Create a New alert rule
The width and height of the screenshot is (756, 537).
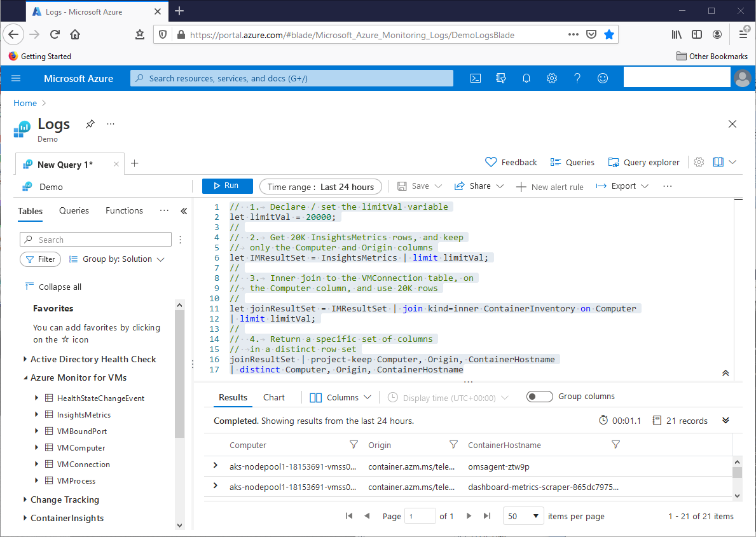pyautogui.click(x=549, y=187)
